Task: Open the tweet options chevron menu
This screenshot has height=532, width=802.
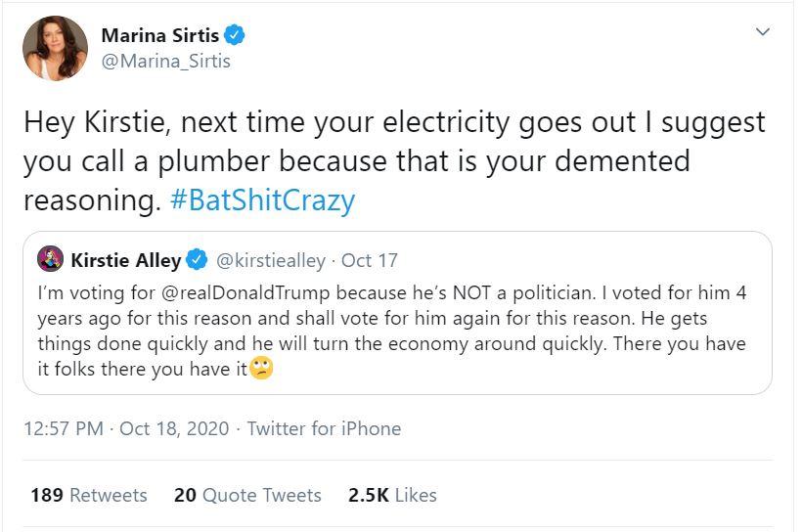Action: tap(764, 32)
